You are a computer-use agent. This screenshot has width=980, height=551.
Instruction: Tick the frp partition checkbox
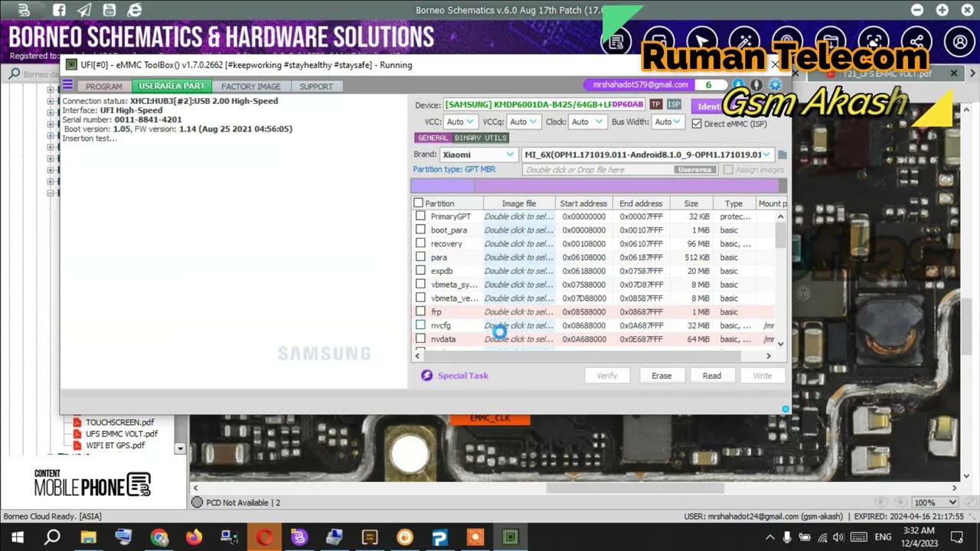coord(420,311)
